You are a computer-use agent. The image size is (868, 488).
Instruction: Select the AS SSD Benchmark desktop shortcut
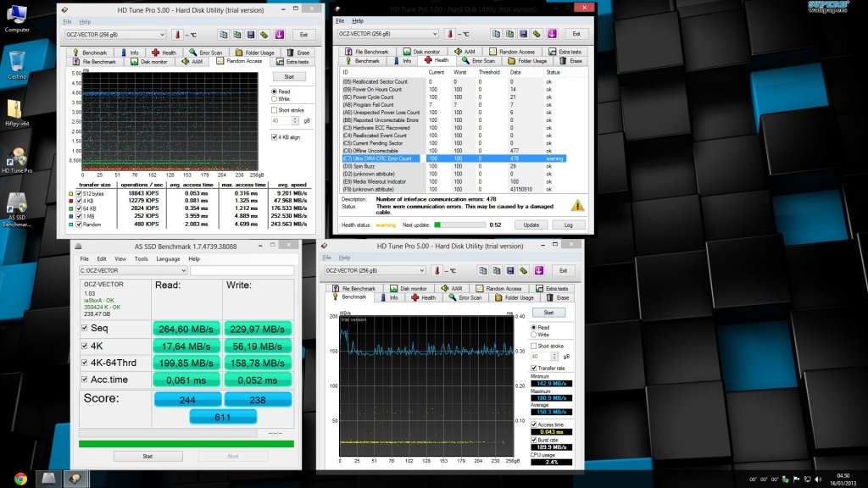pos(17,210)
